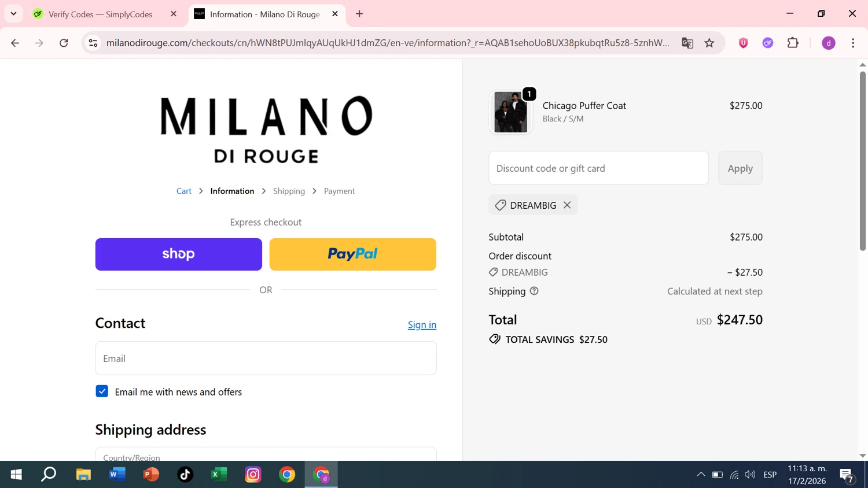The width and height of the screenshot is (868, 488).
Task: Click the Shipping breadcrumb step
Action: point(289,191)
